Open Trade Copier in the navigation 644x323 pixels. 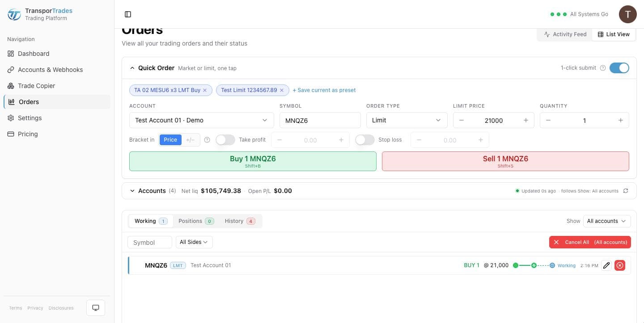(x=57, y=86)
